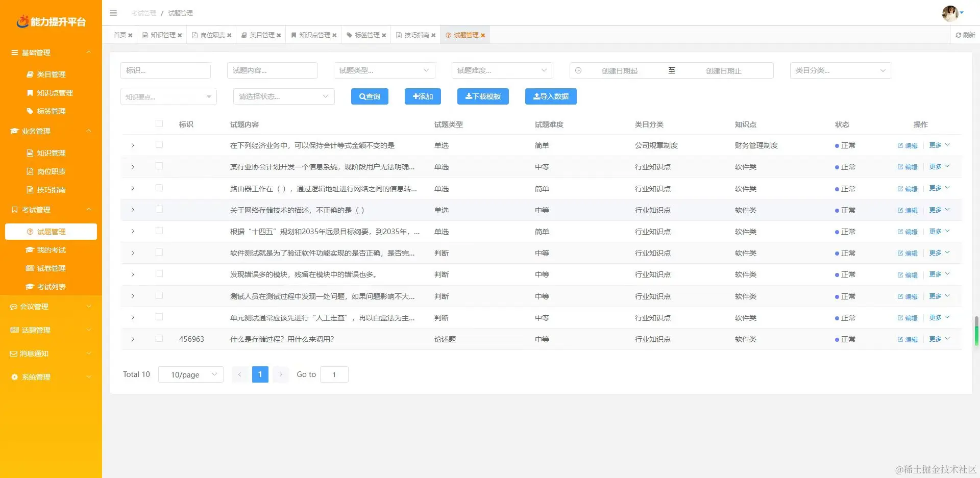Open the 10/page page-size selector
The image size is (980, 478).
click(190, 374)
